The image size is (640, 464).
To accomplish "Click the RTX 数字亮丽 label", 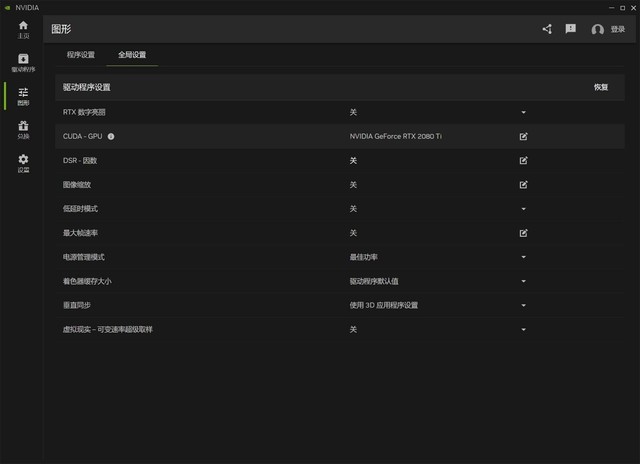I will (84, 112).
